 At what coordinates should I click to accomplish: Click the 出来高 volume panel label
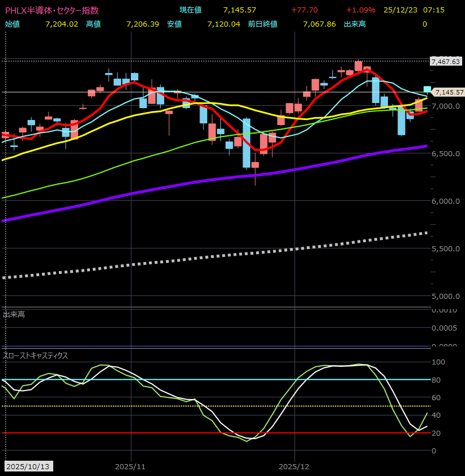pyautogui.click(x=14, y=314)
